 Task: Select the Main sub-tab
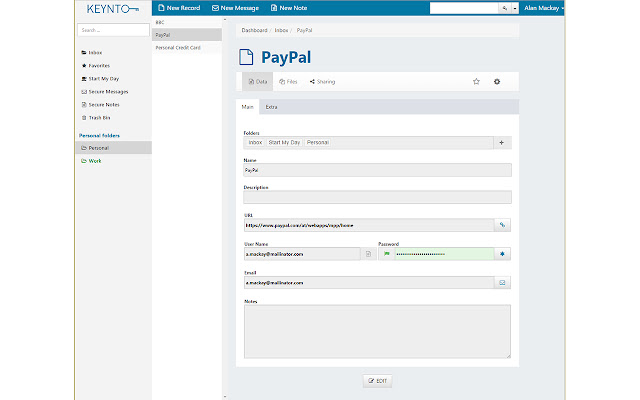[x=247, y=107]
